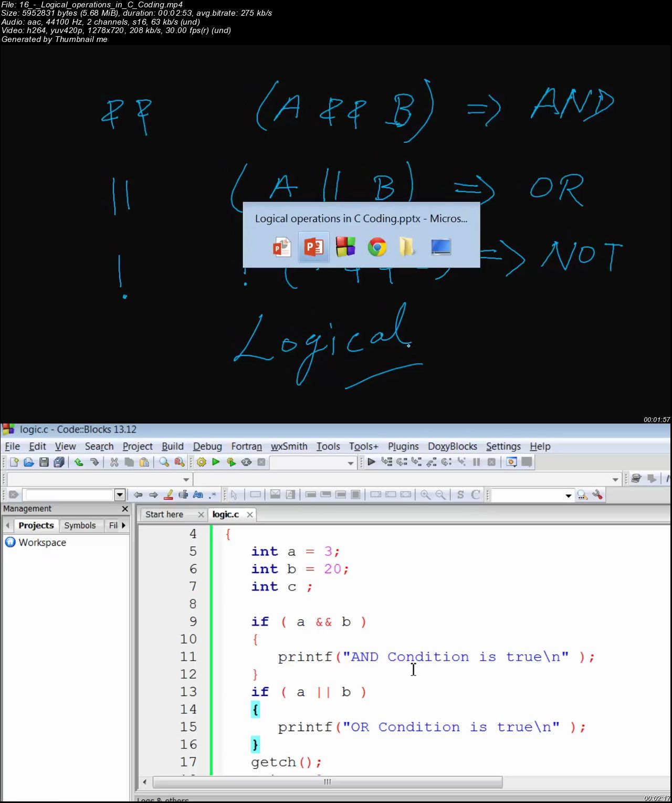Select Code::Blocks icon in task switcher
This screenshot has width=672, height=803.
click(x=345, y=247)
